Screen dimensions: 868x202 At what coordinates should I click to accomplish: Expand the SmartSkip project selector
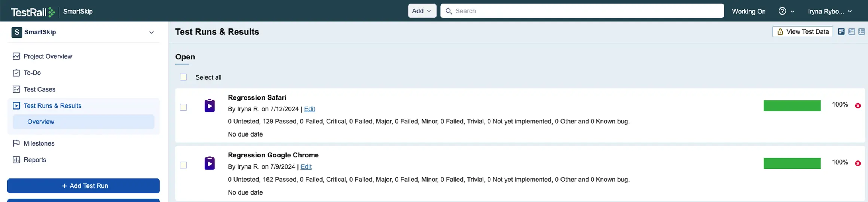point(151,33)
